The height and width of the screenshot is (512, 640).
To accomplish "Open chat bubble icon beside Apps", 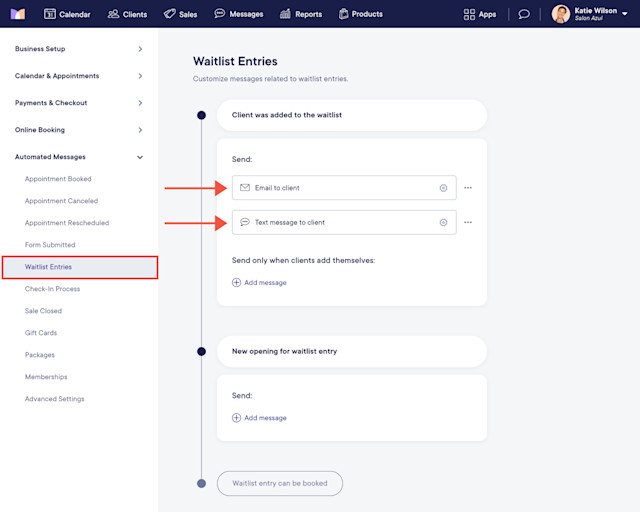I will coord(524,14).
